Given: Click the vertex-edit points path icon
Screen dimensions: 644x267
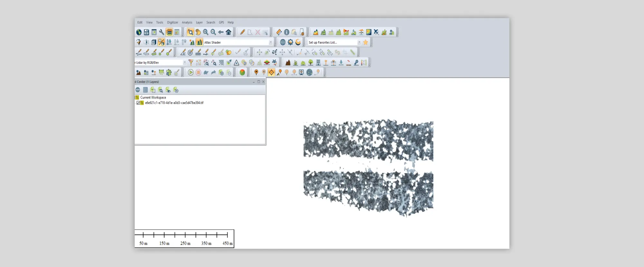Looking at the screenshot, I should tap(275, 52).
